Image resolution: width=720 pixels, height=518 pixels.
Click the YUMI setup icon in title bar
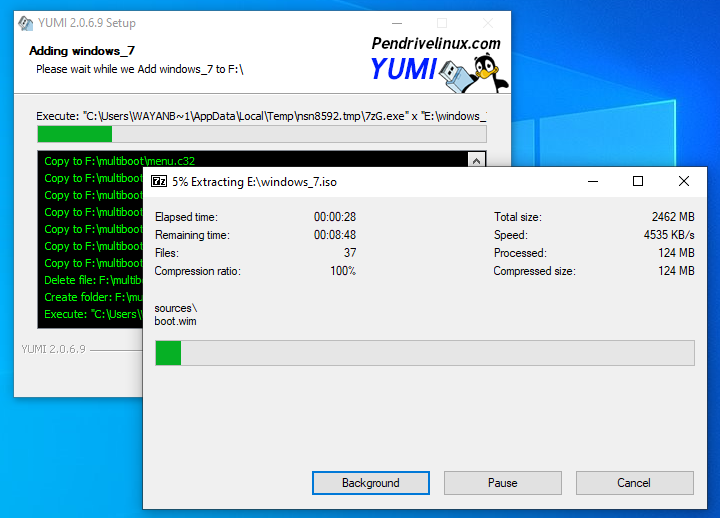[x=26, y=23]
